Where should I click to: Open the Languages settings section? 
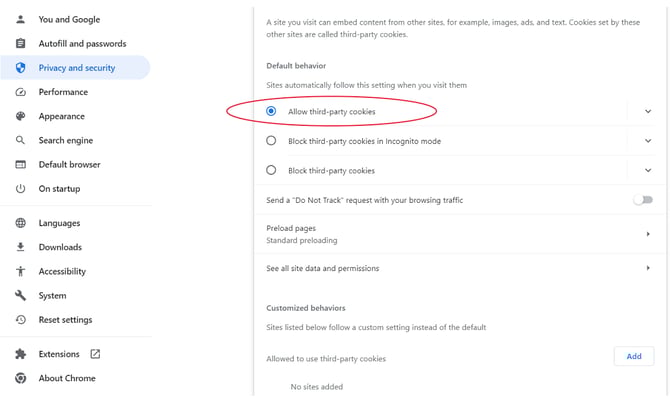[59, 223]
